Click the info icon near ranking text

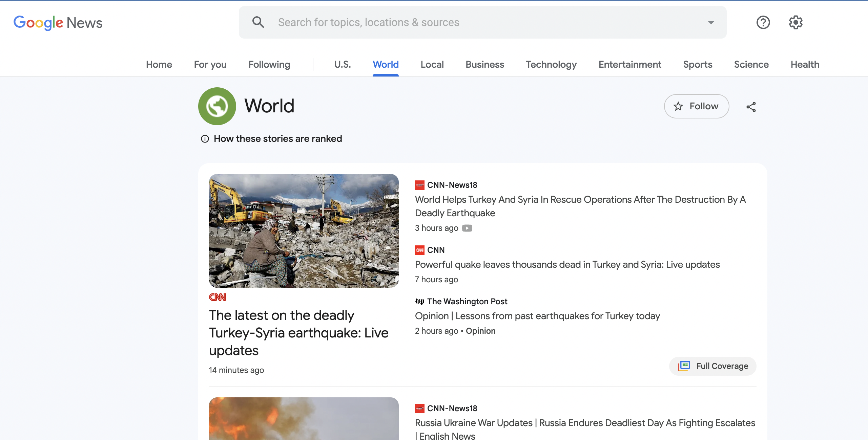(205, 139)
